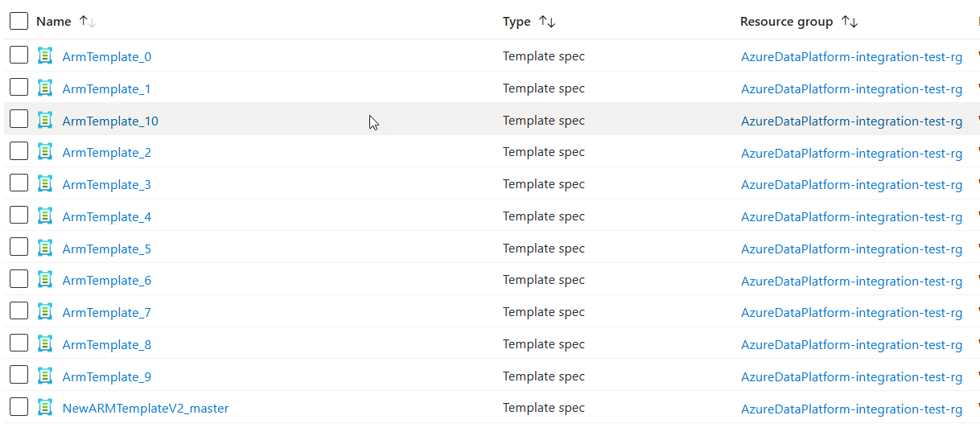Sort the list by Name column arrows
Image resolution: width=980 pixels, height=444 pixels.
click(88, 22)
